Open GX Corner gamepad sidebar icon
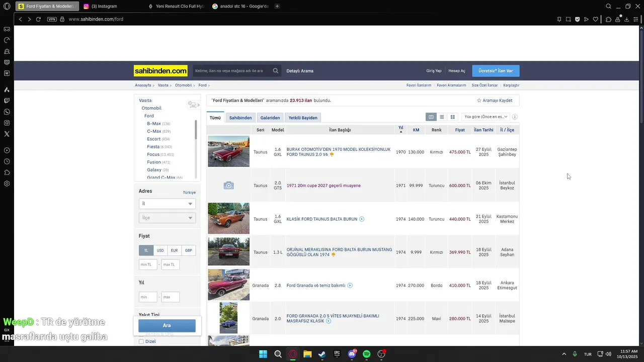Viewport: 644px width, 362px height. coord(7,29)
